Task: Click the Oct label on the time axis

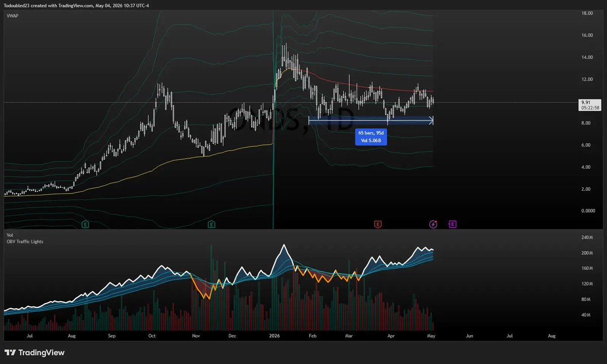Action: 152,336
